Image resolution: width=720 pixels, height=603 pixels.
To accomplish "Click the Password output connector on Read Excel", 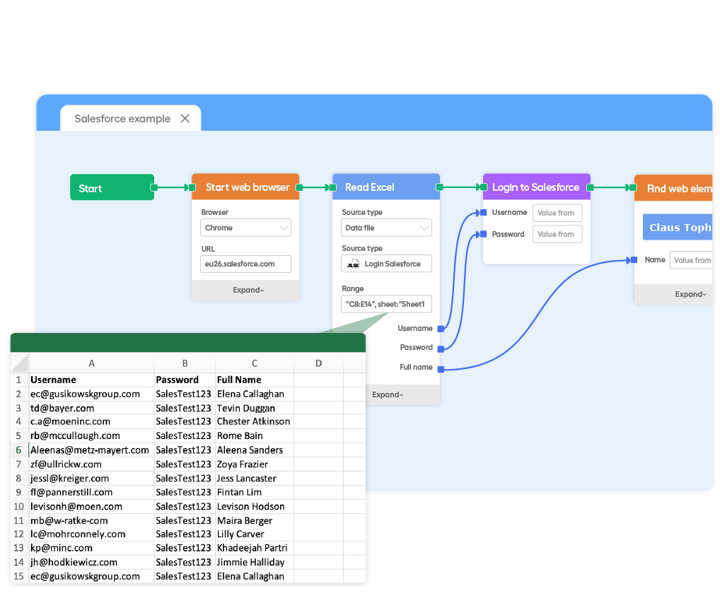I will click(441, 349).
